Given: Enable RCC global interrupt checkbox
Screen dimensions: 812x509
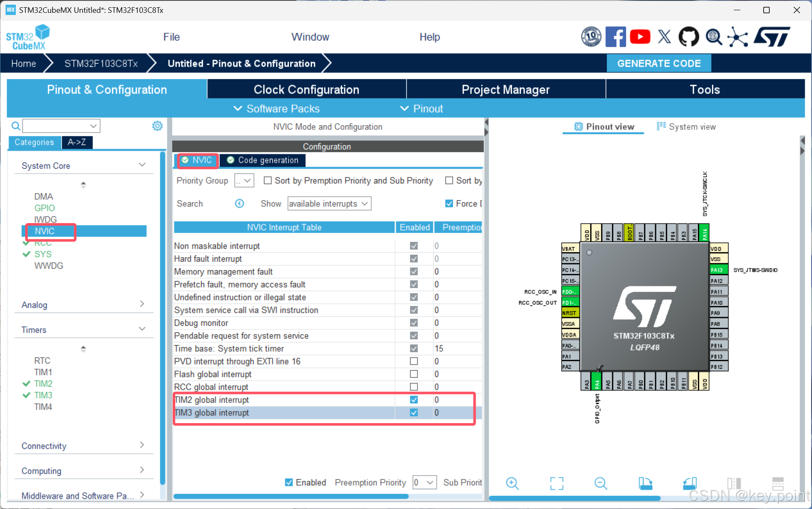Looking at the screenshot, I should pyautogui.click(x=414, y=387).
